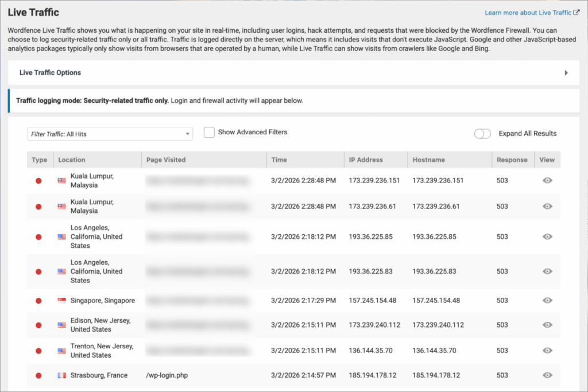Image resolution: width=588 pixels, height=392 pixels.
Task: Open eye view for 193.36.225.85
Action: tap(547, 236)
